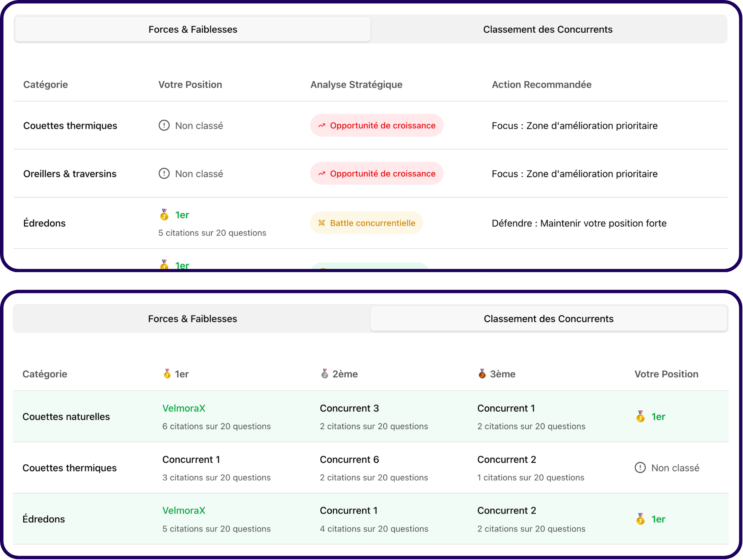The width and height of the screenshot is (743, 560).
Task: Click the gold medal icon in the top panel's Édredons row
Action: (x=164, y=215)
